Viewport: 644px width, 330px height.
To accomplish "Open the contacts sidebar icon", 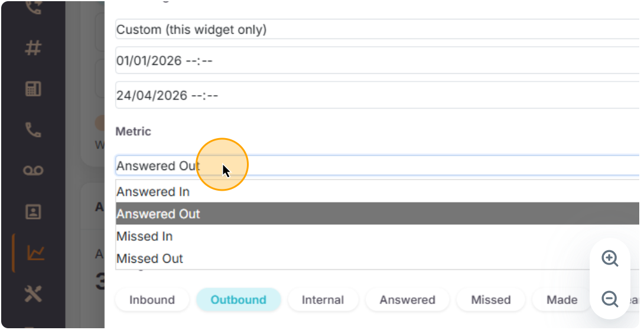I will [x=33, y=212].
